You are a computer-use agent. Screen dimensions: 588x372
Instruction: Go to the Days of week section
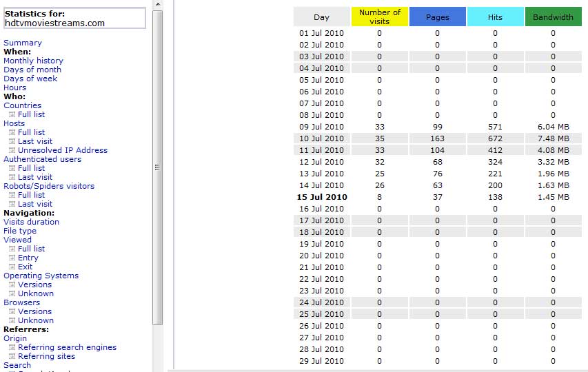pos(30,79)
